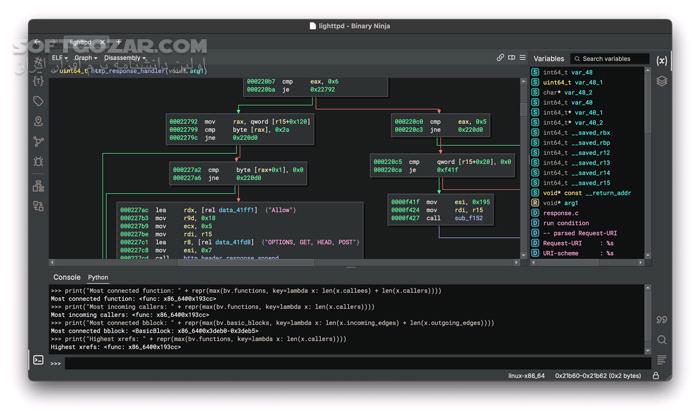Add a new tab with plus button
Image resolution: width=700 pixels, height=418 pixels.
point(118,42)
